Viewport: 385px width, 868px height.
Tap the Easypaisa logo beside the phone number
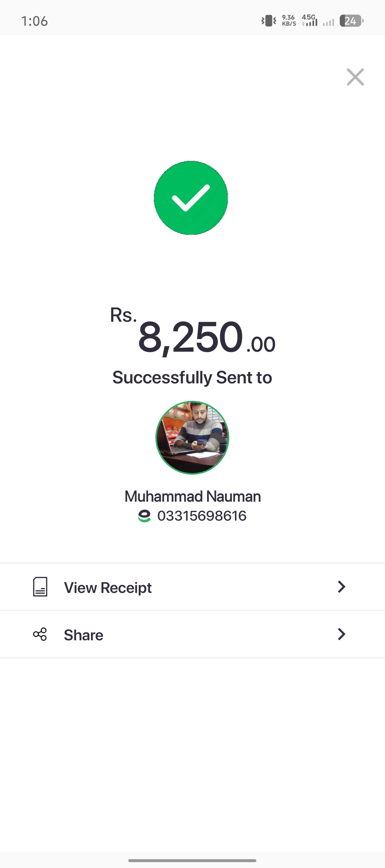(144, 516)
